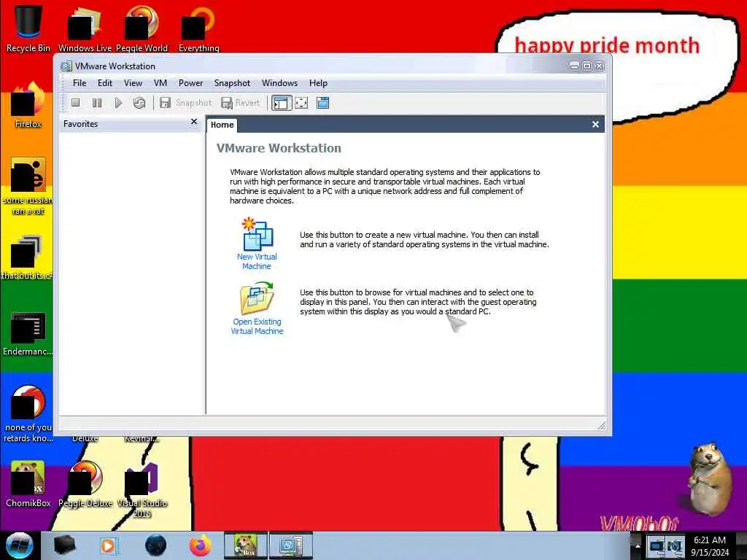747x560 pixels.
Task: Select the 'some russian ran a rat' desktop icon
Action: [28, 186]
